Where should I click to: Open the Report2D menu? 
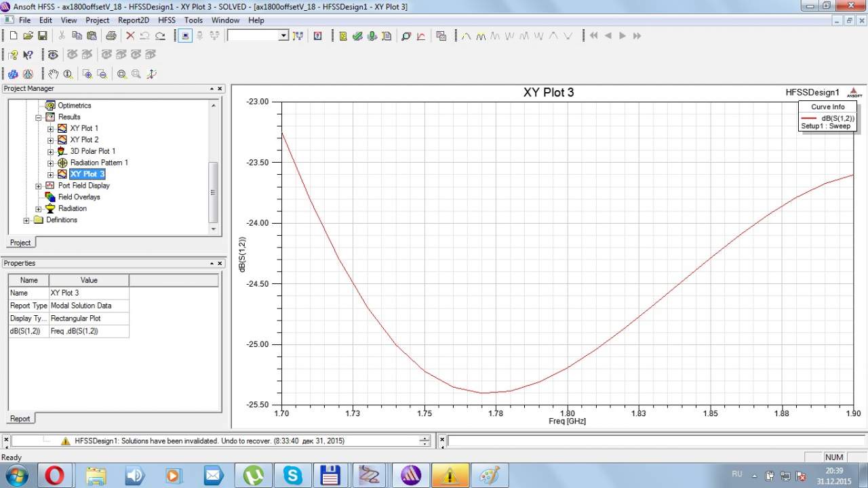[x=133, y=20]
